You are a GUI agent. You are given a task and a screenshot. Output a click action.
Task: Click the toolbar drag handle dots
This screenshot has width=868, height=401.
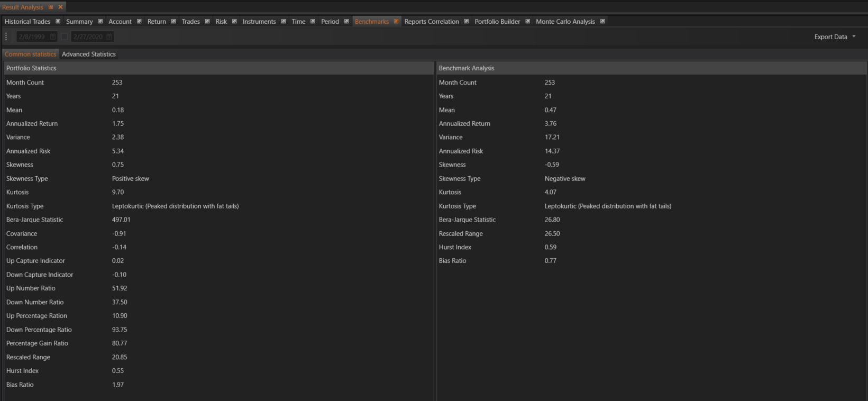pyautogui.click(x=6, y=37)
